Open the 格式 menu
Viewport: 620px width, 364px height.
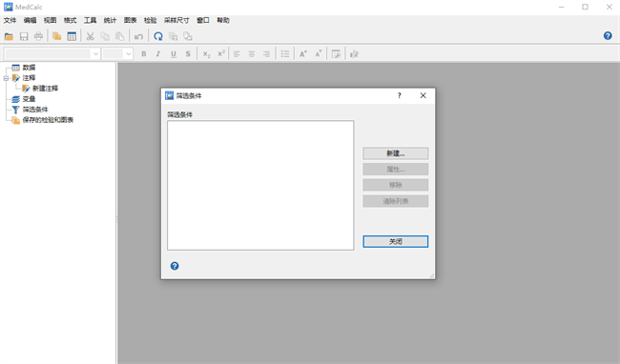tap(70, 20)
